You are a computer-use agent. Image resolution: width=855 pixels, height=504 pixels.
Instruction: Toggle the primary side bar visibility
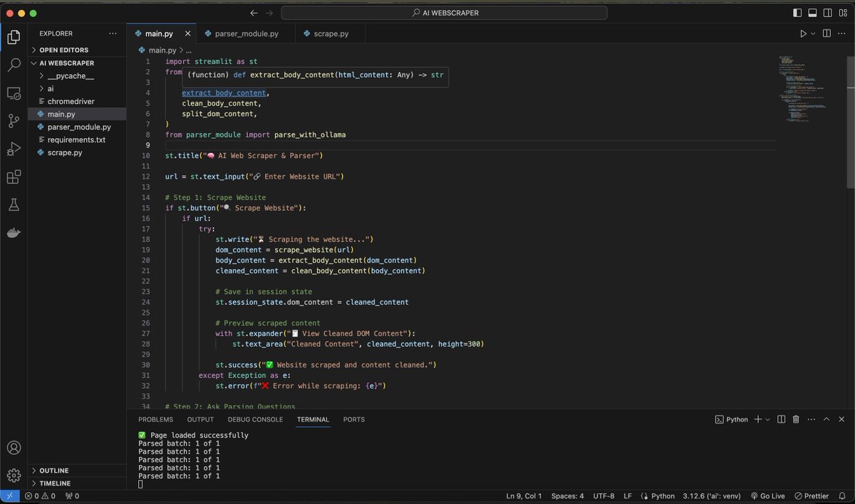click(x=797, y=13)
